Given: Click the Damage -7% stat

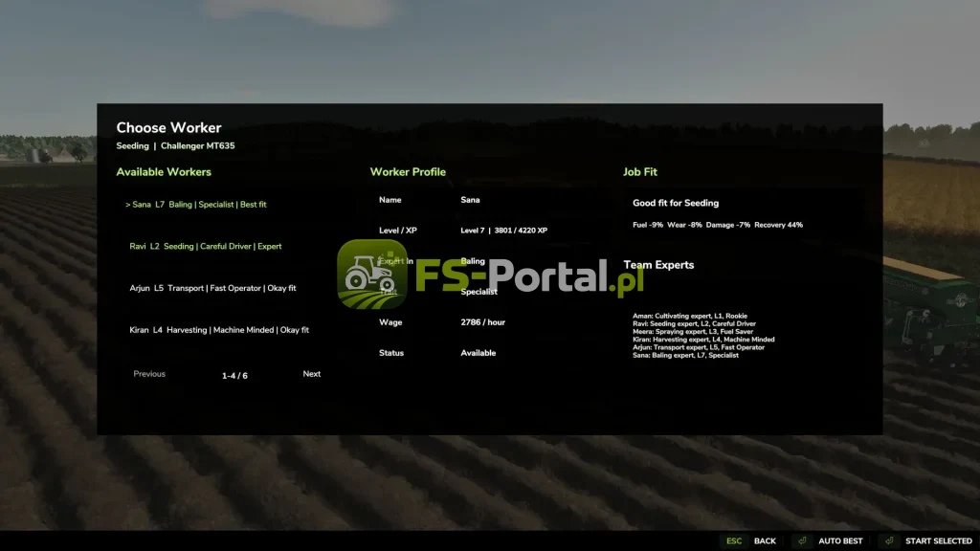Looking at the screenshot, I should coord(728,225).
